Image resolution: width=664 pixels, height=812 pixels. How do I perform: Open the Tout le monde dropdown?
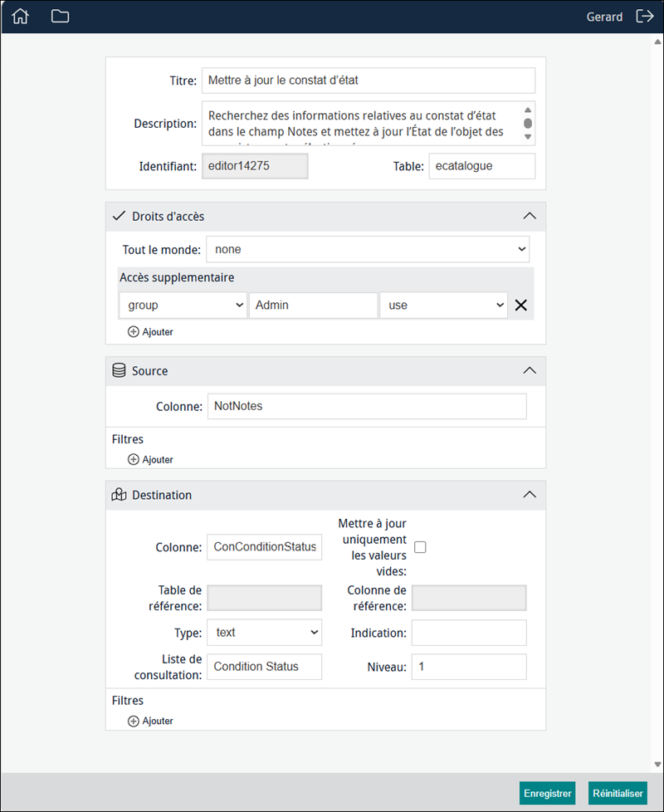pyautogui.click(x=368, y=250)
